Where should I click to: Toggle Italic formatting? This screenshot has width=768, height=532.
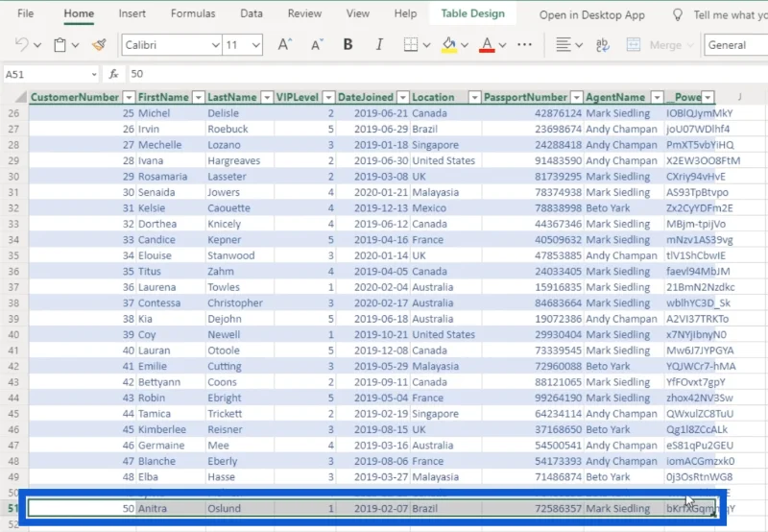(379, 44)
